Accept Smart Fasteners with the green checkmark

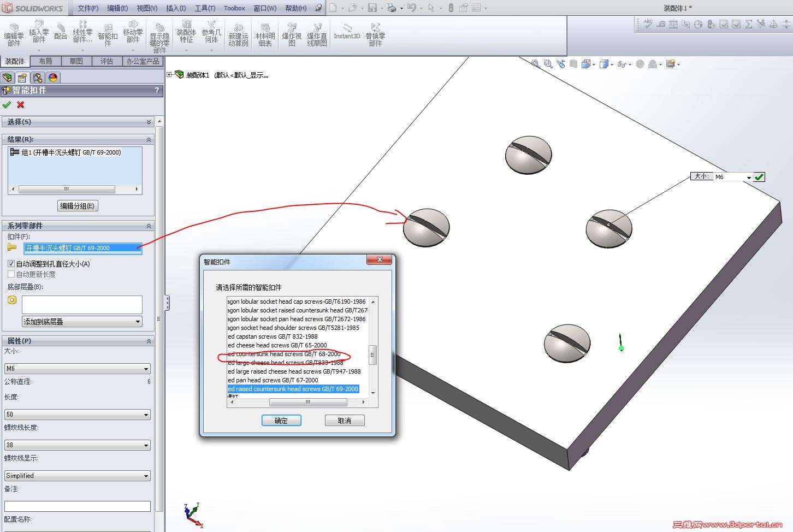tap(7, 104)
